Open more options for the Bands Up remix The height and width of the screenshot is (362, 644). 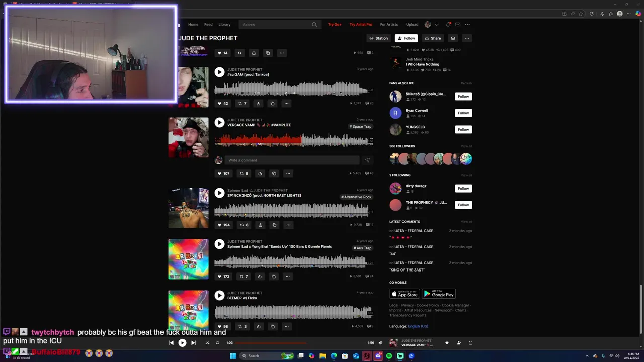288,276
